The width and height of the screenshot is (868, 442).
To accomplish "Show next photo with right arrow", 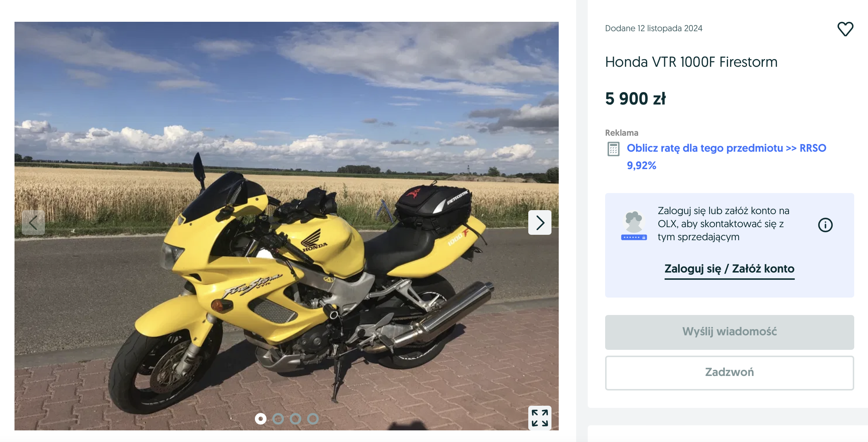I will 540,222.
